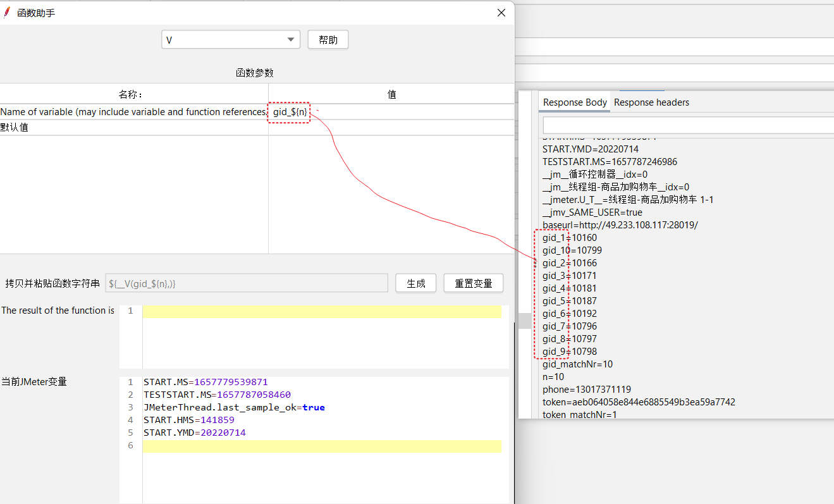Click the __jm__线程组-商品加购物车__idx=0 line
Screen dimensions: 834x504
point(616,187)
